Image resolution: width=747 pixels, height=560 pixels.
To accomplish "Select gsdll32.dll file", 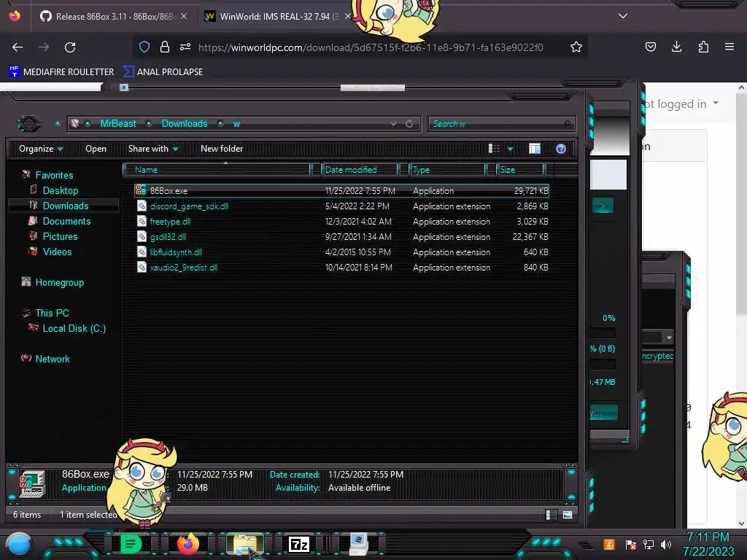I will click(341, 237).
